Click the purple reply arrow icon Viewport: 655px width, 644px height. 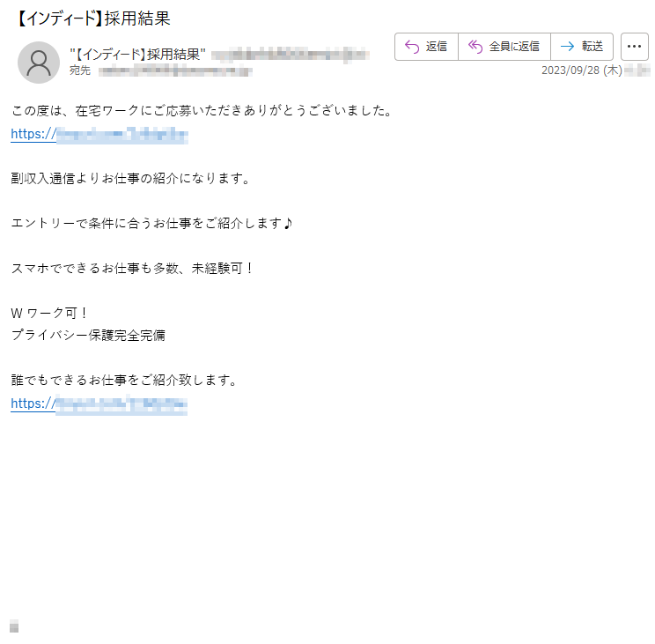point(412,47)
